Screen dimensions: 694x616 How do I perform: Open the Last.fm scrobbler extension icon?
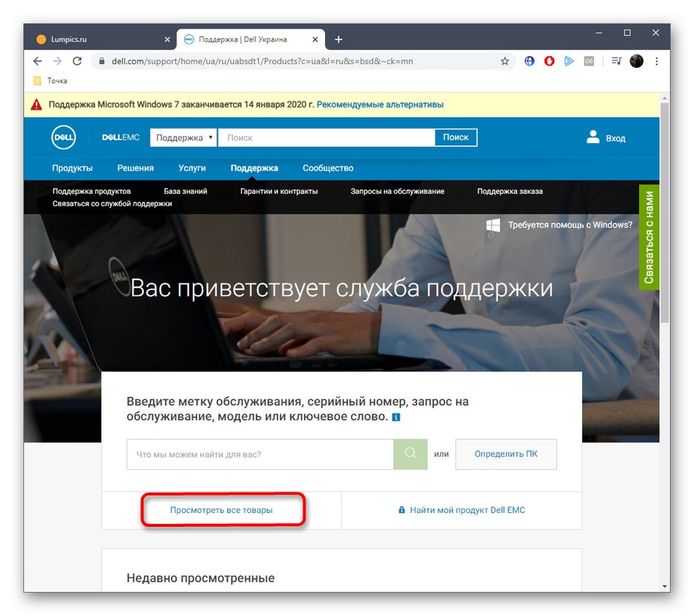pos(589,61)
